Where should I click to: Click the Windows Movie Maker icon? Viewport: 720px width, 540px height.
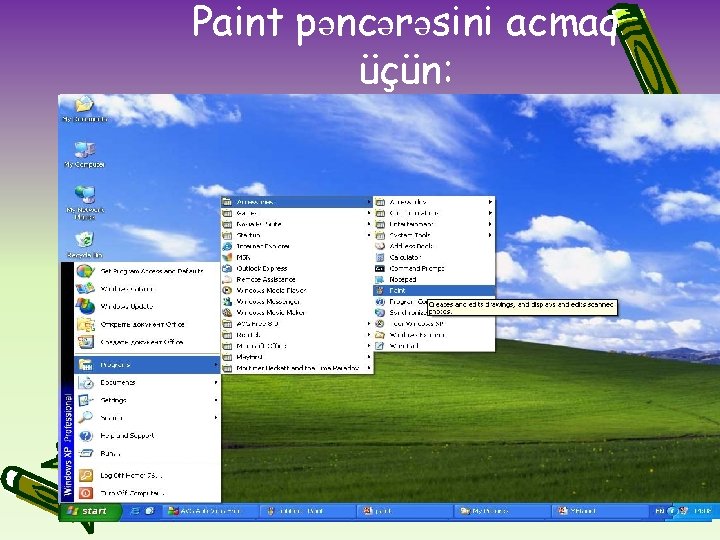click(x=227, y=312)
